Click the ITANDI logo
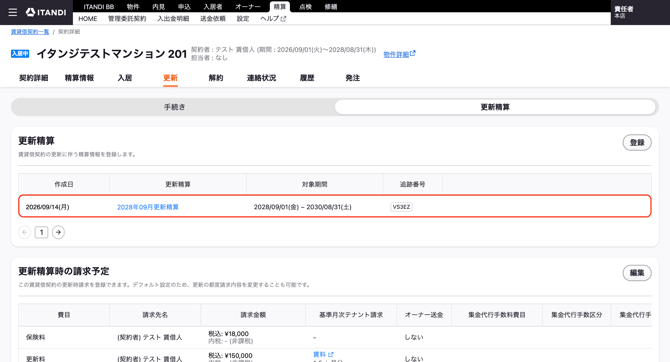The width and height of the screenshot is (670, 362). 46,12
